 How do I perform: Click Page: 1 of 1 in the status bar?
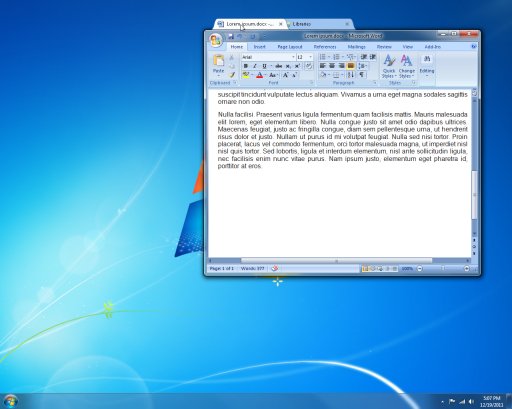(222, 268)
